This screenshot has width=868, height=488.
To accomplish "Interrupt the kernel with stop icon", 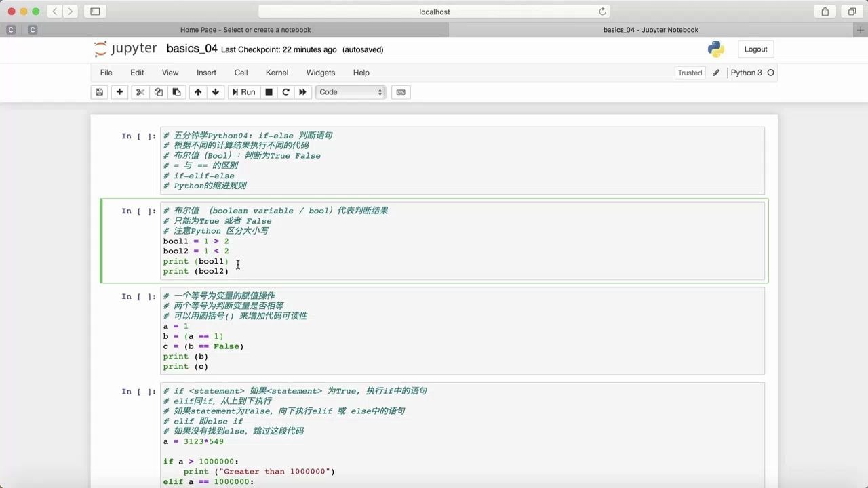I will 269,92.
